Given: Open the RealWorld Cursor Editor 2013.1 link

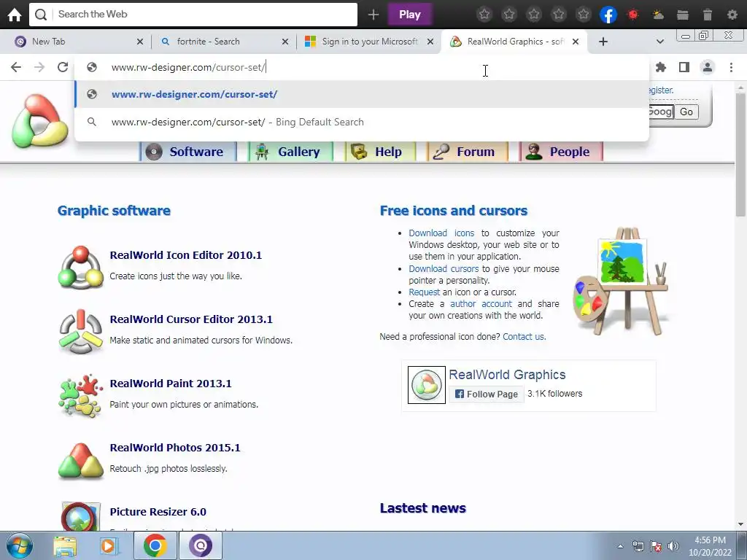Looking at the screenshot, I should pyautogui.click(x=191, y=319).
